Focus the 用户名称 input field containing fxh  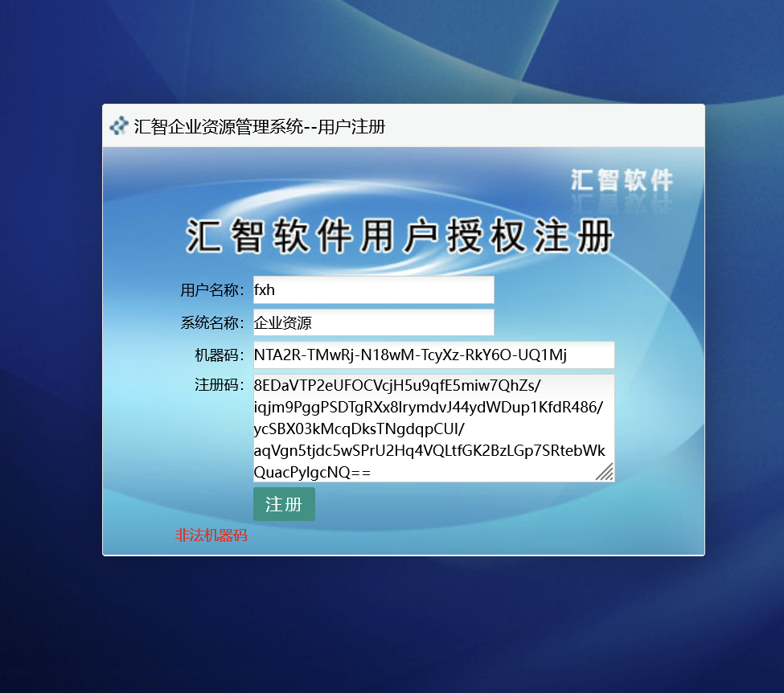pyautogui.click(x=373, y=289)
